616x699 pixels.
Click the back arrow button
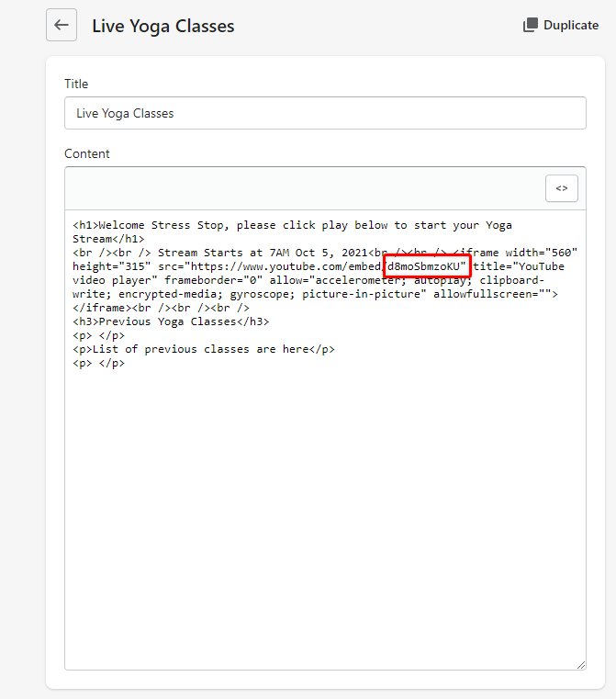pyautogui.click(x=62, y=25)
